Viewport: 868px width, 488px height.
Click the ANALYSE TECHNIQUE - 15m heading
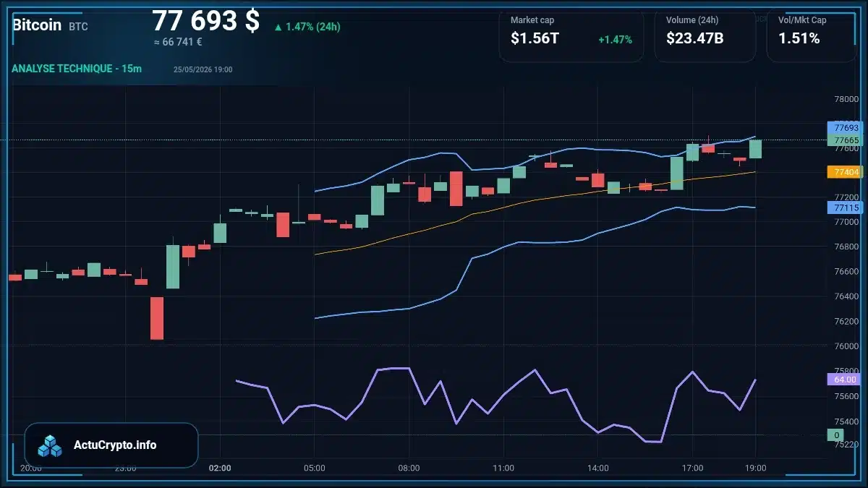(x=77, y=69)
